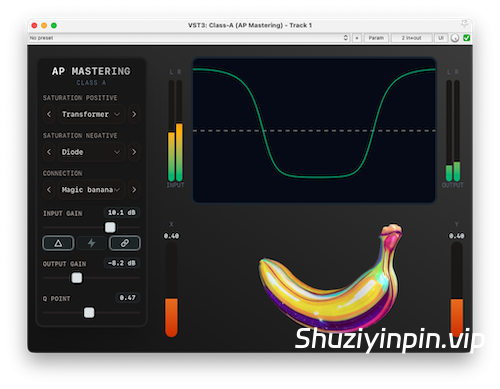Click the Y vertical slider bar

pyautogui.click(x=457, y=289)
